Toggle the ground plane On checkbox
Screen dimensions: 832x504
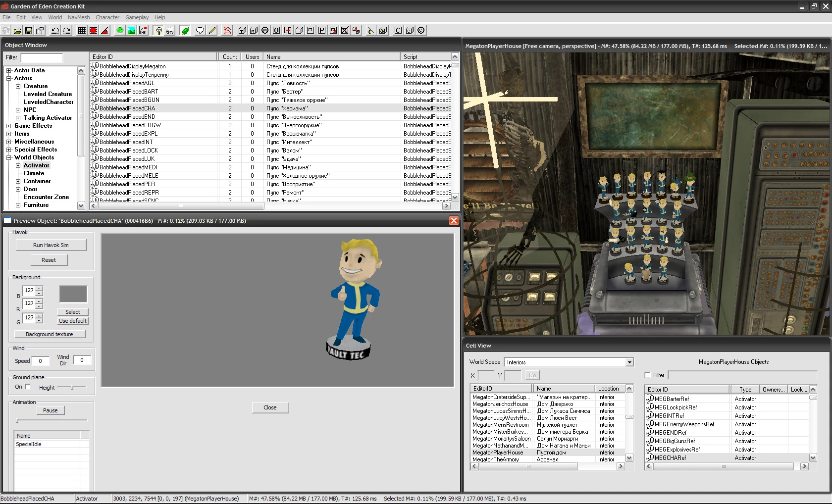click(28, 387)
